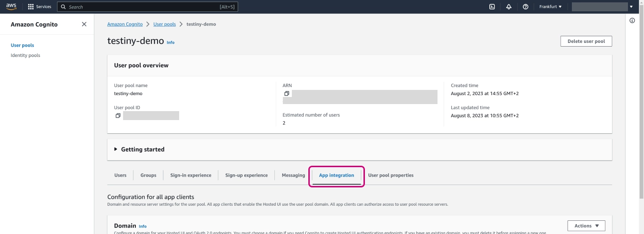Open the Frankfurt region dropdown
Viewport: 644px width, 234px height.
click(x=550, y=7)
